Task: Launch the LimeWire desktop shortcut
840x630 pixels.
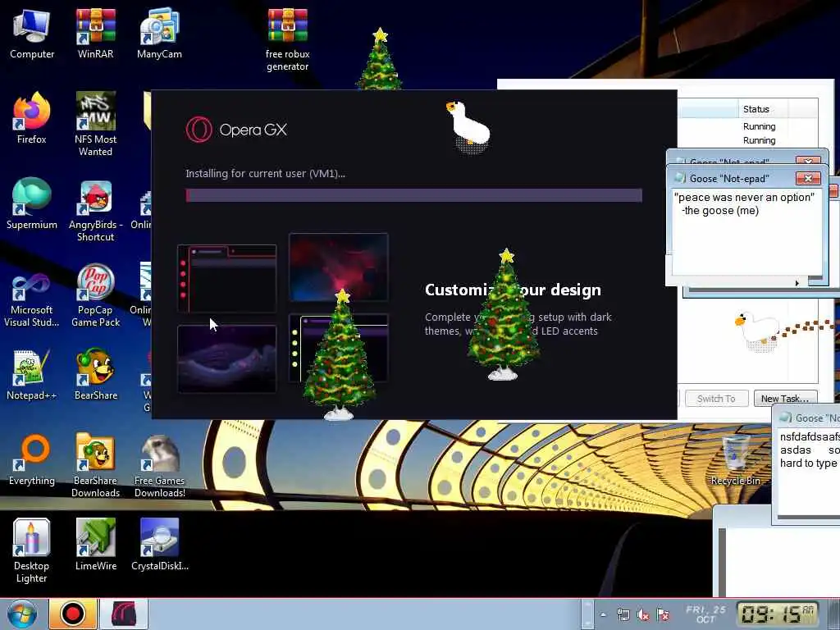Action: [x=95, y=545]
